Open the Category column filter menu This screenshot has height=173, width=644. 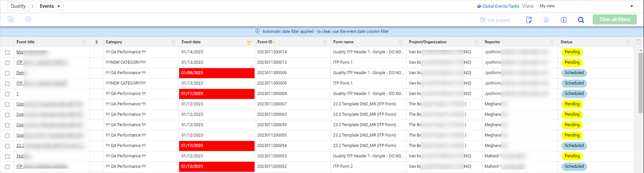point(173,42)
